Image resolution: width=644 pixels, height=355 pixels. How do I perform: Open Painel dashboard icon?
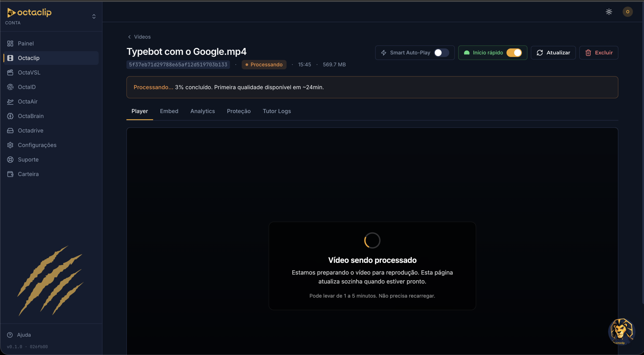tap(10, 43)
